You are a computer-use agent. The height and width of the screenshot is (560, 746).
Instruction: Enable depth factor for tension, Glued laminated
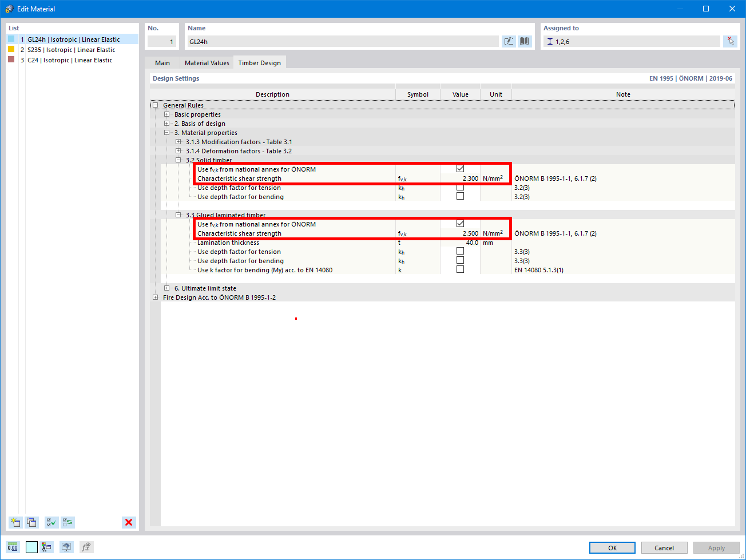460,251
